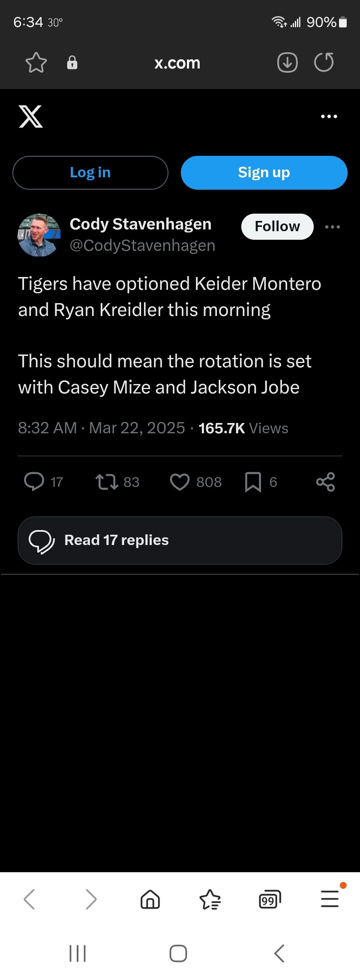This screenshot has height=980, width=360.
Task: Reload the page with refresh icon
Action: tap(324, 63)
